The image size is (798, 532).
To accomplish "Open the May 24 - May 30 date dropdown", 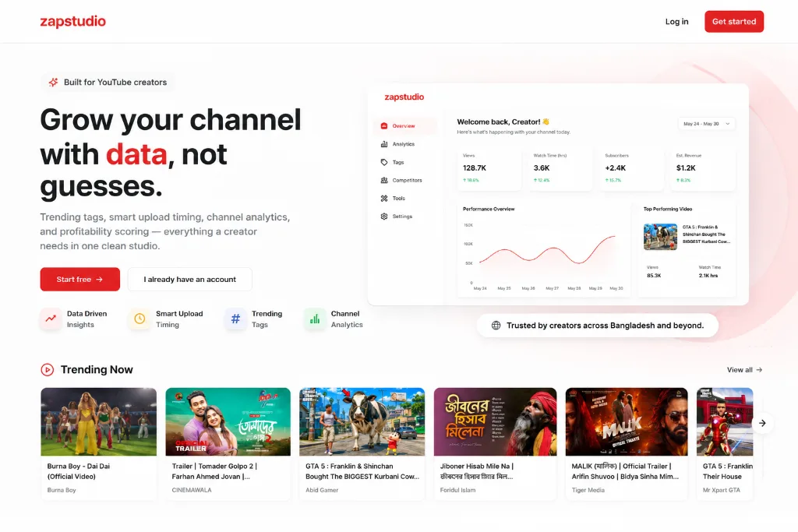I will pos(707,124).
